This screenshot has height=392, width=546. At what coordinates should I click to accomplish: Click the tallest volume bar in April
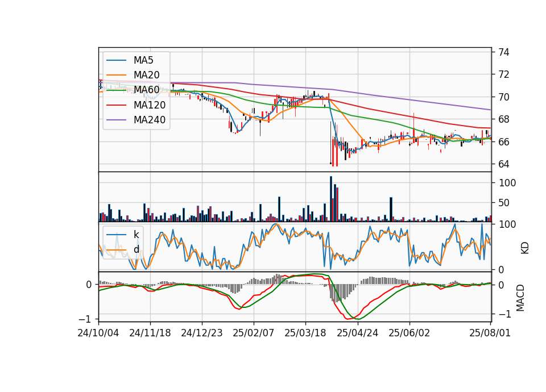coord(331,199)
